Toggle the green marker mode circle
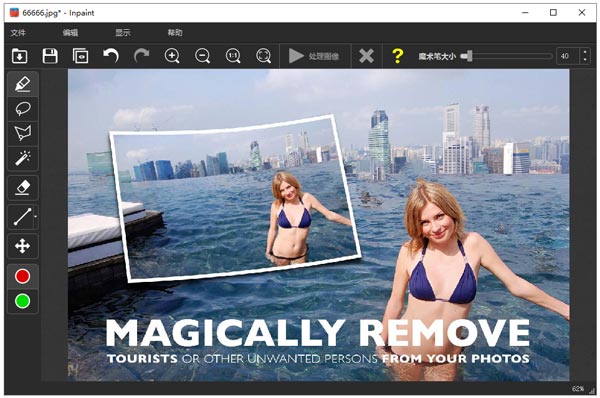The image size is (600, 398). click(x=23, y=301)
